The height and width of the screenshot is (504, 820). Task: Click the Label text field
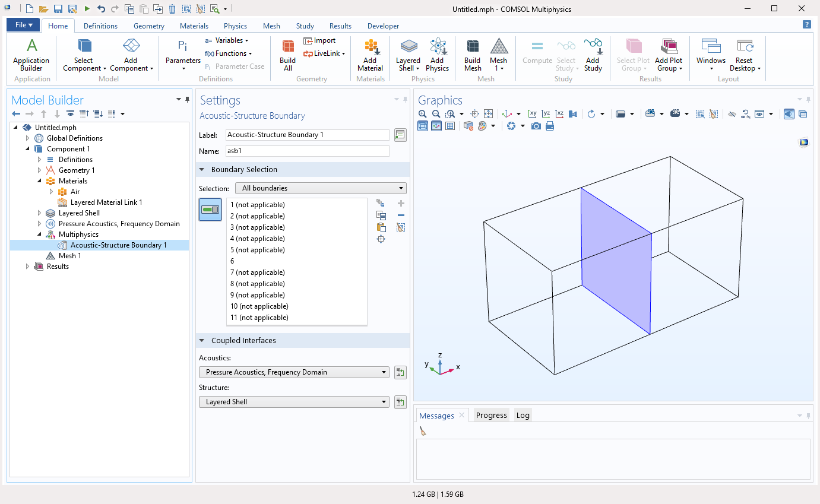click(307, 135)
